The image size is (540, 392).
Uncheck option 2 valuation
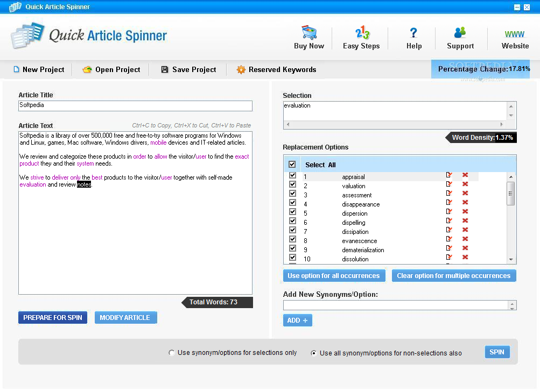(x=292, y=184)
